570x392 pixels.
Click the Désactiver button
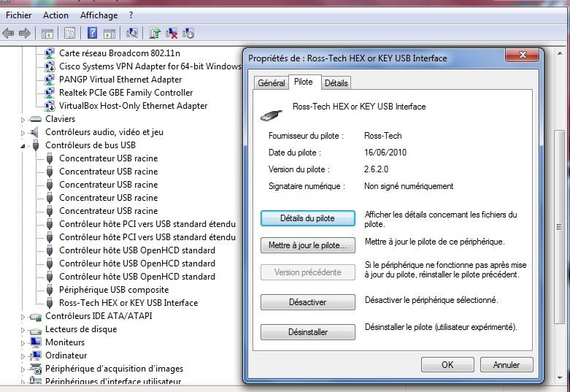click(307, 302)
